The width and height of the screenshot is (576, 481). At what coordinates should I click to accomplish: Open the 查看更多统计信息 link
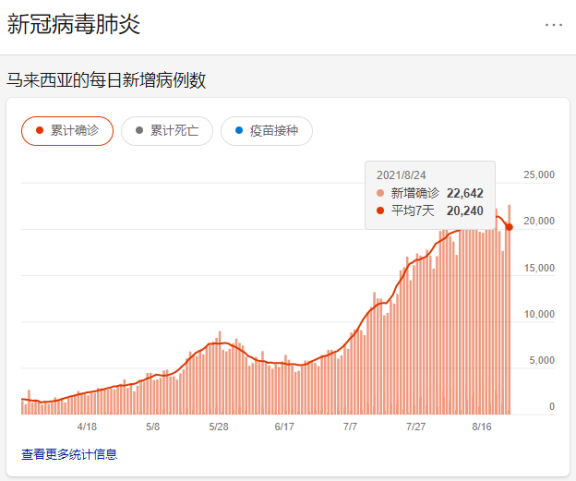69,454
